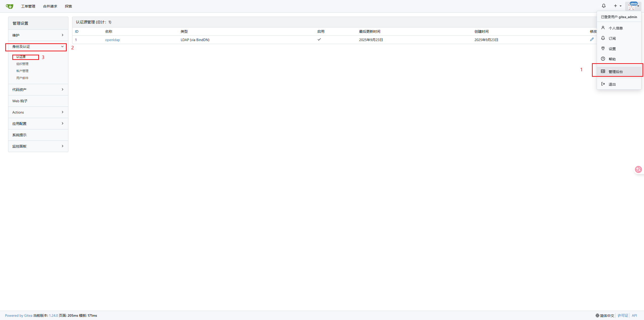
Task: Open 管理后台 from the user menu
Action: point(615,72)
